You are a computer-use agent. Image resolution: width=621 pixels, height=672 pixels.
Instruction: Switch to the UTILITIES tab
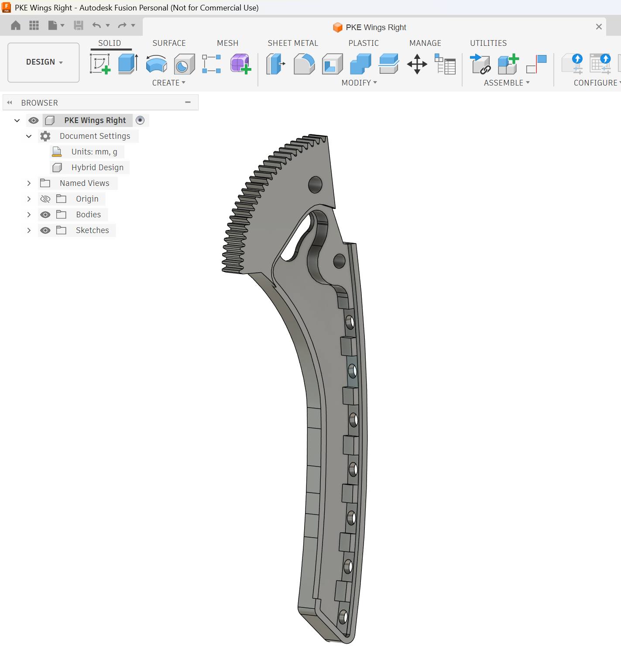click(488, 43)
